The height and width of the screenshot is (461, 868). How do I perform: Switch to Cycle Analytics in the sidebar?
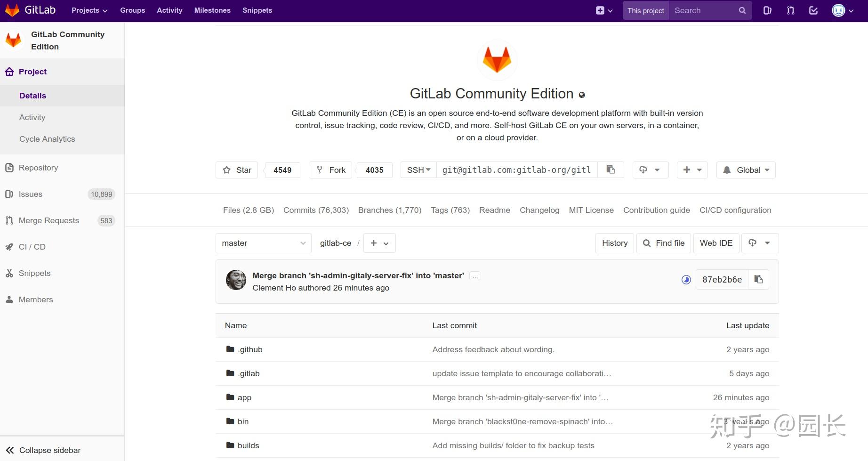47,139
